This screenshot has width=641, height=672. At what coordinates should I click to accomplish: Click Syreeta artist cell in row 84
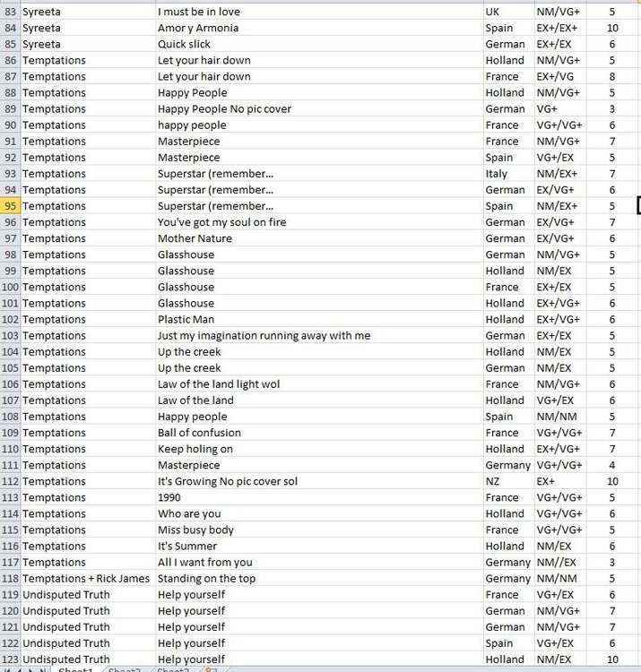[x=88, y=28]
